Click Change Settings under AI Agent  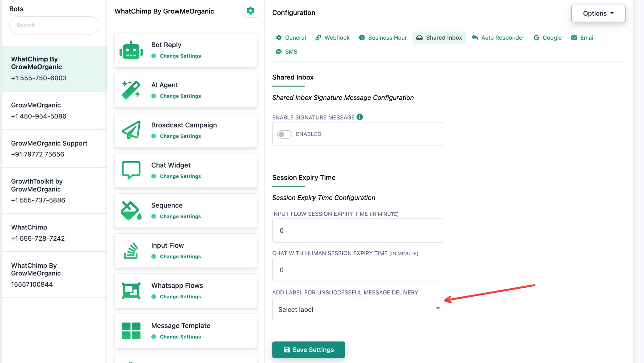pos(180,96)
